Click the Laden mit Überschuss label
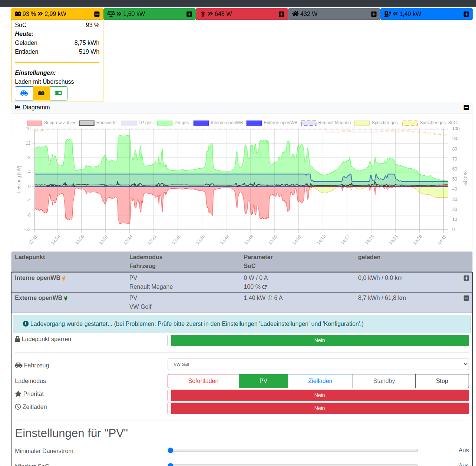Screen dimensions: 476x466 [44, 82]
